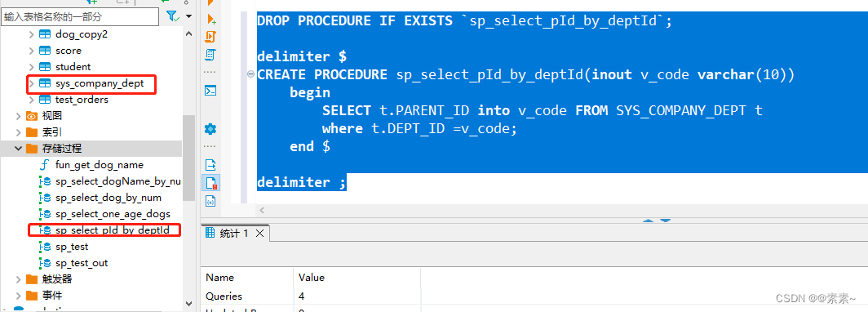Close the 统计 1 tab
The width and height of the screenshot is (868, 312).
point(259,234)
